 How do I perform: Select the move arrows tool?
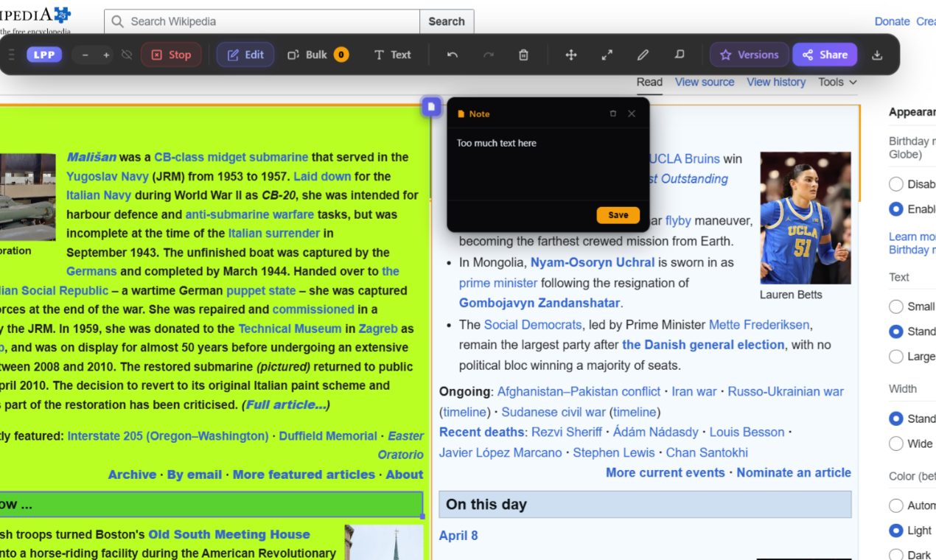point(571,55)
